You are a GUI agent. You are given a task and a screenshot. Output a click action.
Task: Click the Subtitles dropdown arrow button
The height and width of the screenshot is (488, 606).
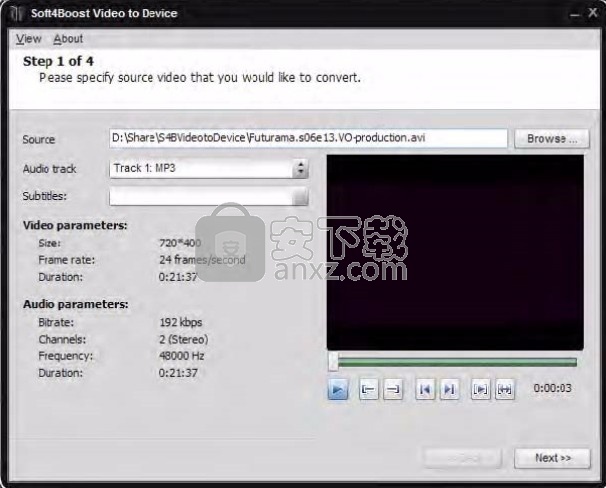300,196
